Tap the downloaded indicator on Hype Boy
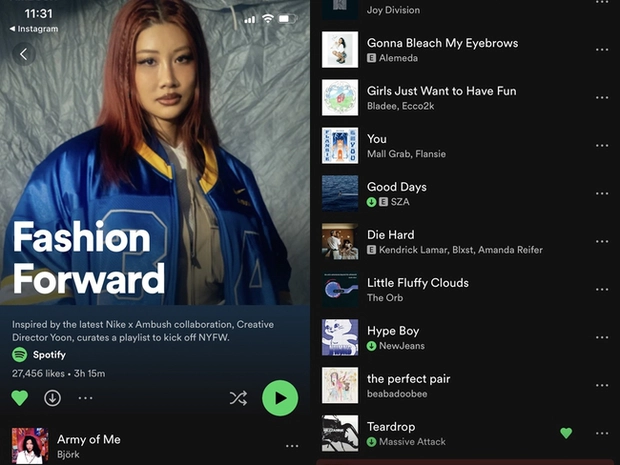The image size is (620, 465). pyautogui.click(x=371, y=346)
